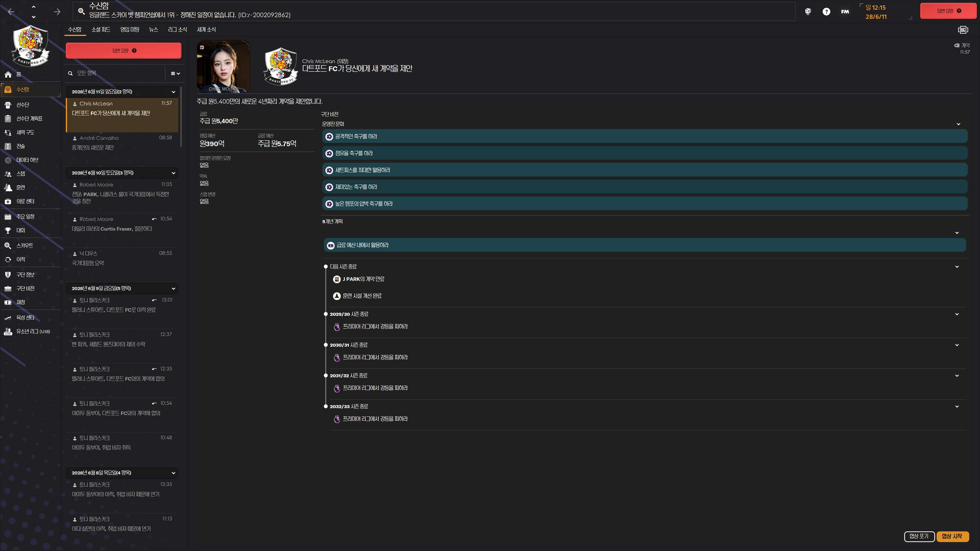The width and height of the screenshot is (980, 551).
Task: Switch to the 영입 미팅 tab
Action: (x=130, y=29)
